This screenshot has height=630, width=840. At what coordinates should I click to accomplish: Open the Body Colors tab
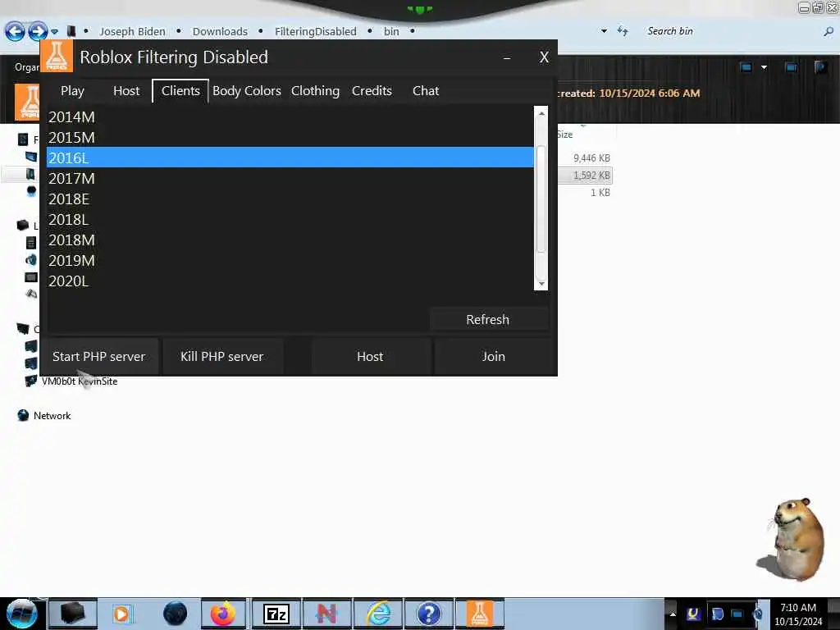tap(246, 91)
